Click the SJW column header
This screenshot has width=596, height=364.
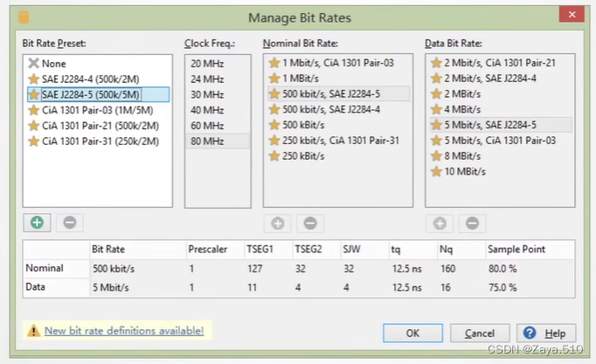click(x=365, y=250)
